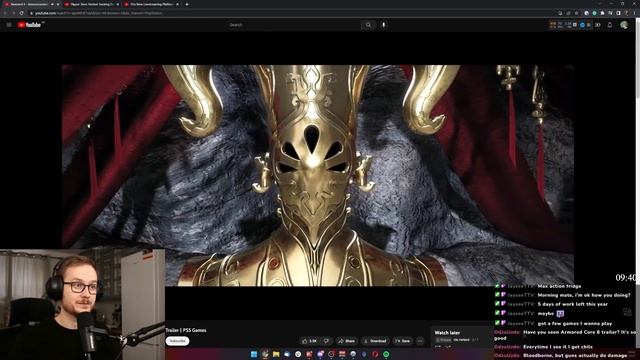The height and width of the screenshot is (360, 640).
Task: Close the first browser tab
Action: (58, 4)
